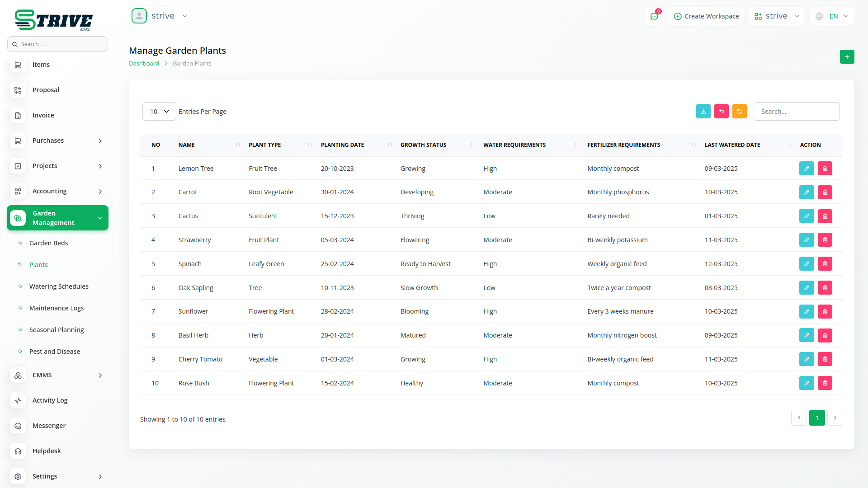
Task: Delete the Cactus row
Action: point(825,216)
